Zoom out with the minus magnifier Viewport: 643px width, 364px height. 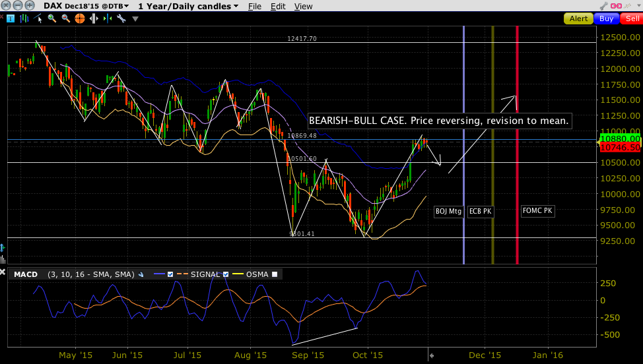[x=65, y=18]
